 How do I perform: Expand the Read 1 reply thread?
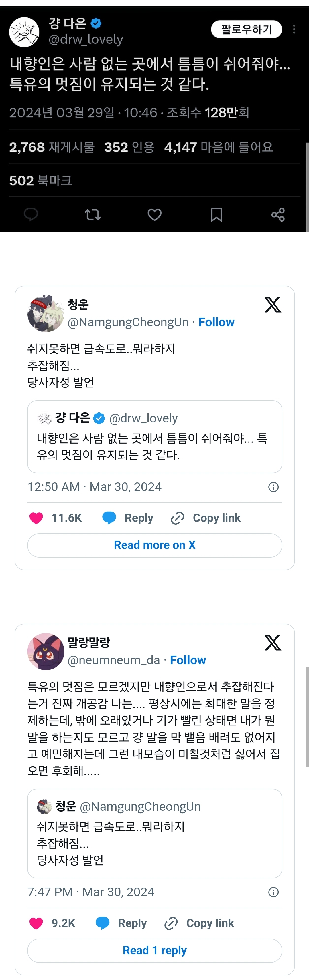click(x=155, y=950)
